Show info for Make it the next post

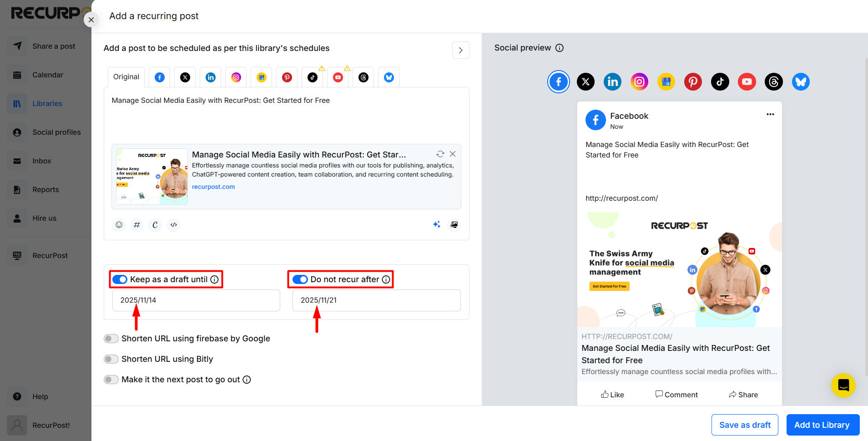pos(247,380)
